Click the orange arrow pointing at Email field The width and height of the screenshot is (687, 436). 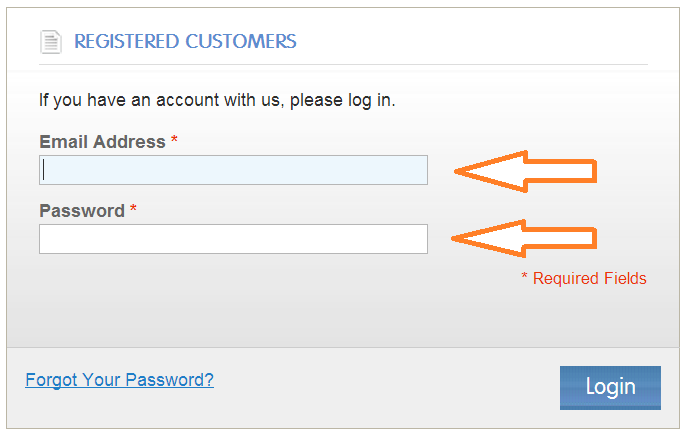(525, 171)
